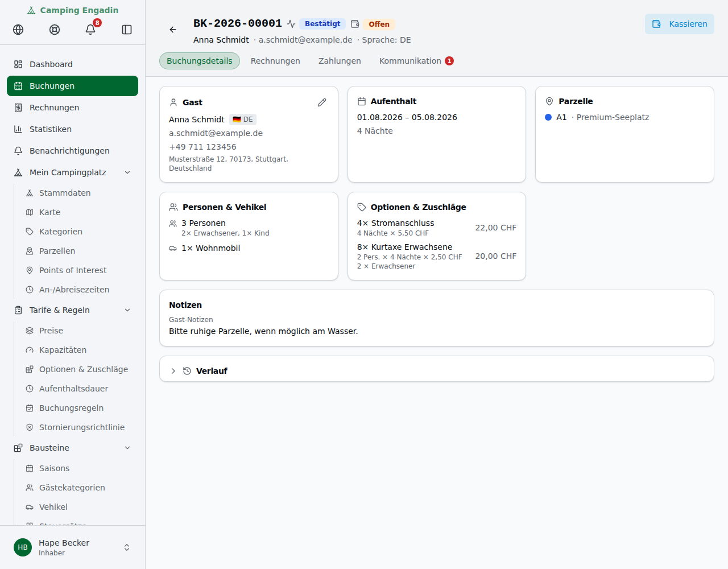Open An-/Abreisezeiten settings
The image size is (728, 569).
[78, 290]
